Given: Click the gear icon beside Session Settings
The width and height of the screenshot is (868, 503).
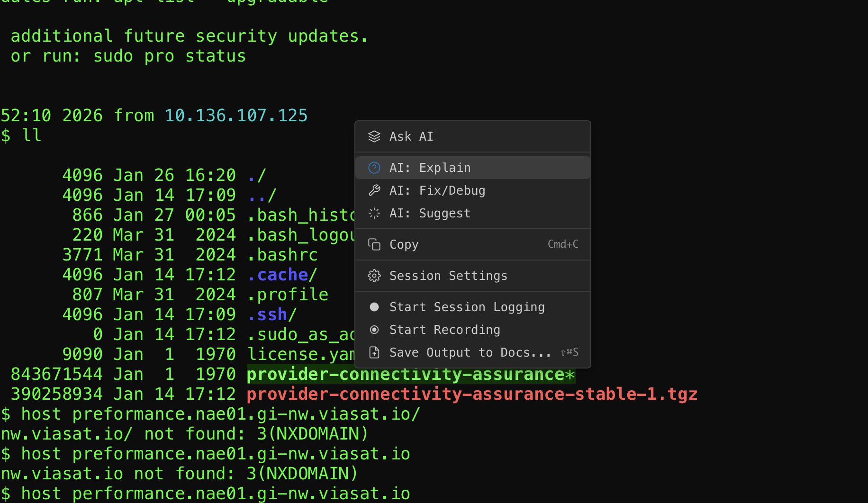Looking at the screenshot, I should point(374,275).
